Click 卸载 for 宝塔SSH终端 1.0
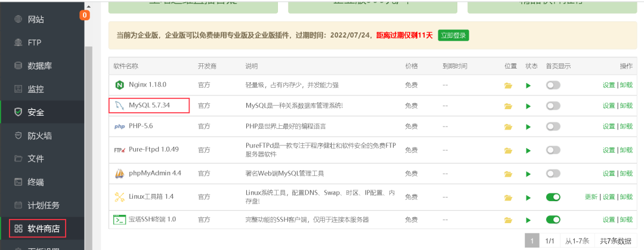 pos(626,220)
